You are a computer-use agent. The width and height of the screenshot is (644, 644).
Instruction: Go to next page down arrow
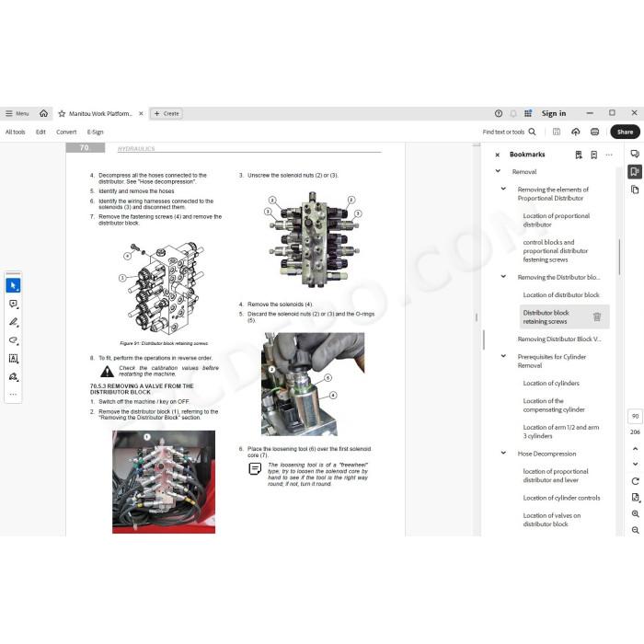click(x=635, y=464)
